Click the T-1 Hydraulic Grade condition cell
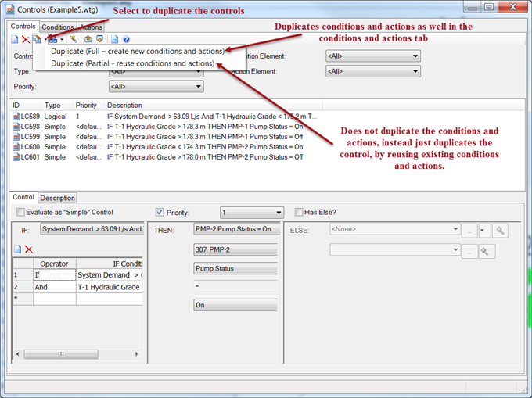The image size is (532, 398). [x=110, y=287]
